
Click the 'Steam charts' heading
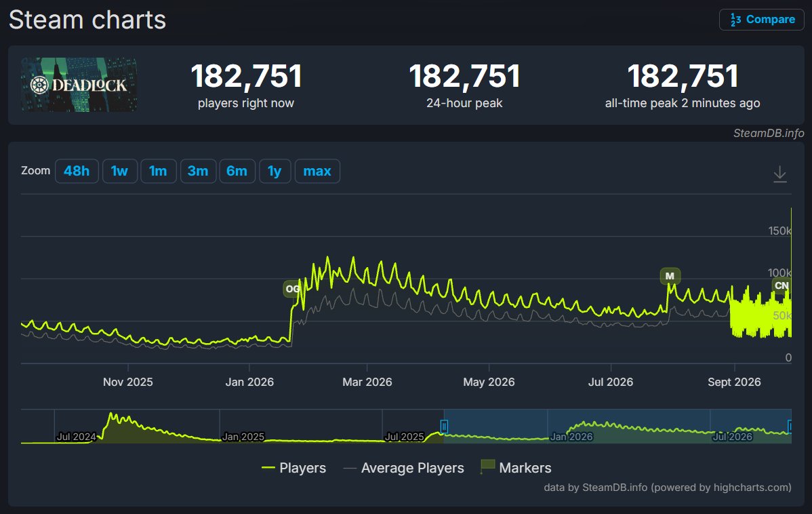click(87, 20)
